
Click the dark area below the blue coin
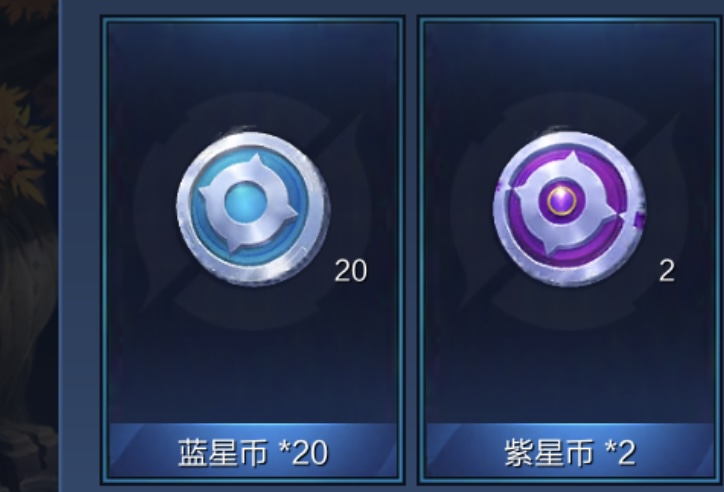coord(253,369)
